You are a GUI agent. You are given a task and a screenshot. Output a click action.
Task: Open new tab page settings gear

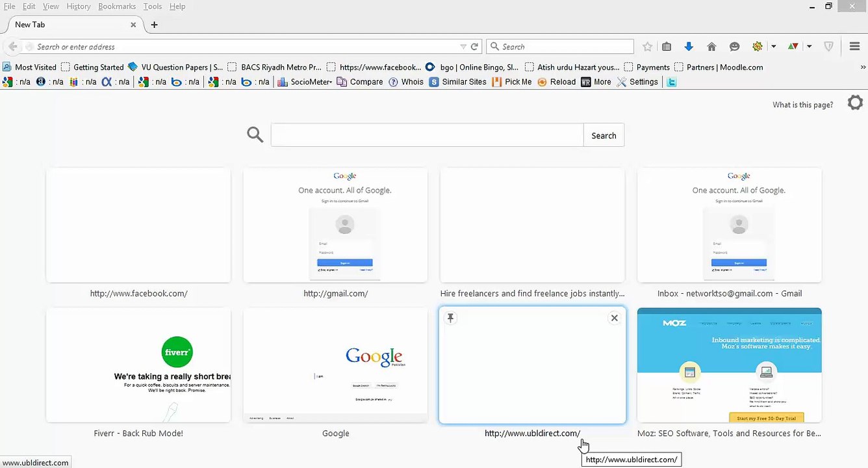856,103
